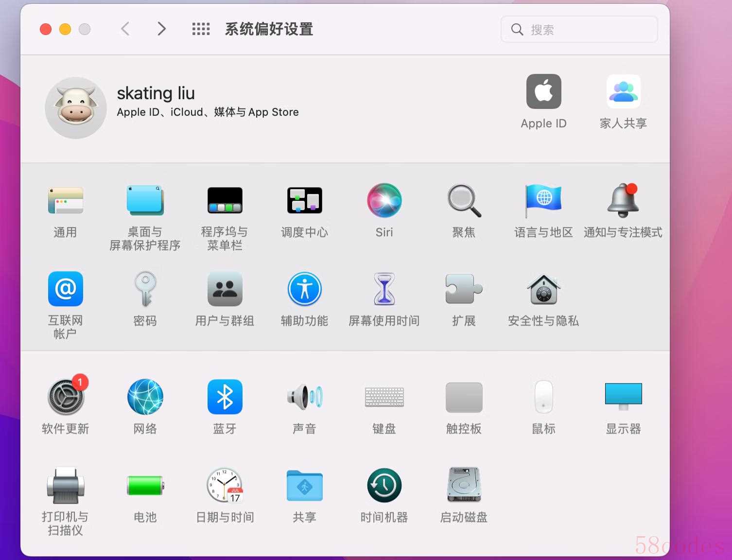The width and height of the screenshot is (732, 560).
Task: Click the forward navigation arrow
Action: pos(161,29)
